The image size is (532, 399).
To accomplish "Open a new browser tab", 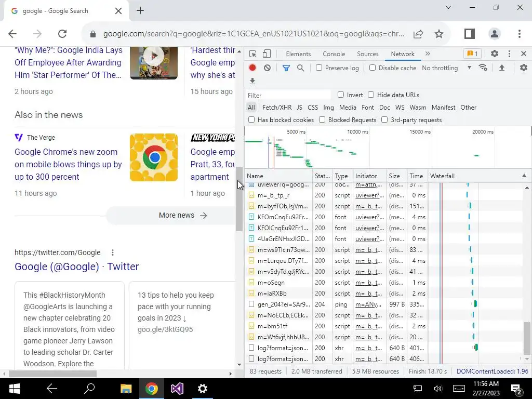I will (x=140, y=10).
